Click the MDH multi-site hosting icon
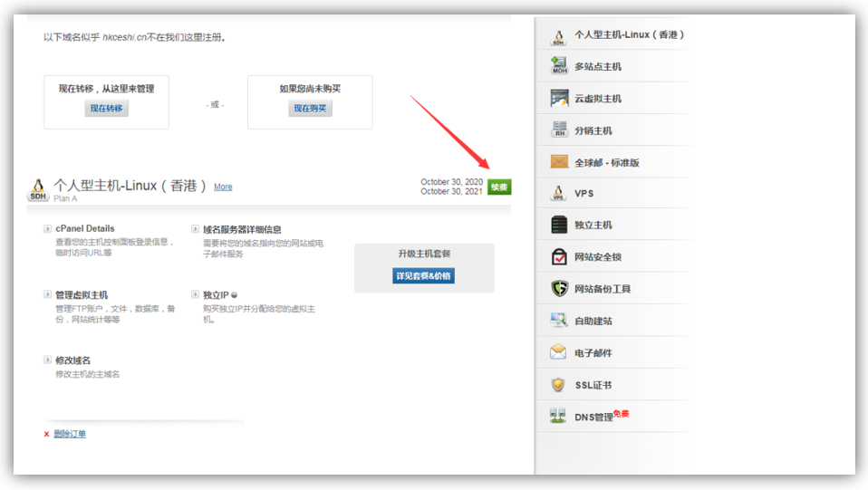868x490 pixels. 559,66
